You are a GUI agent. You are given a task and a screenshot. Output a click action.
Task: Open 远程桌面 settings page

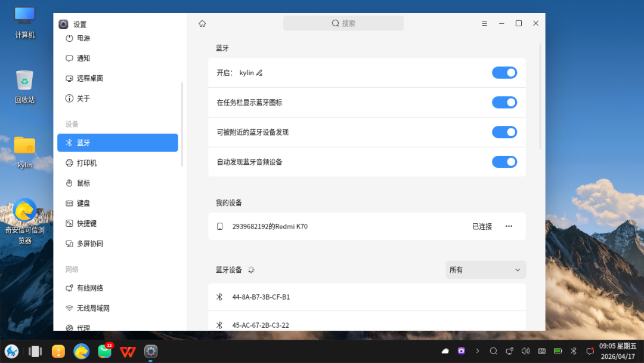point(117,79)
